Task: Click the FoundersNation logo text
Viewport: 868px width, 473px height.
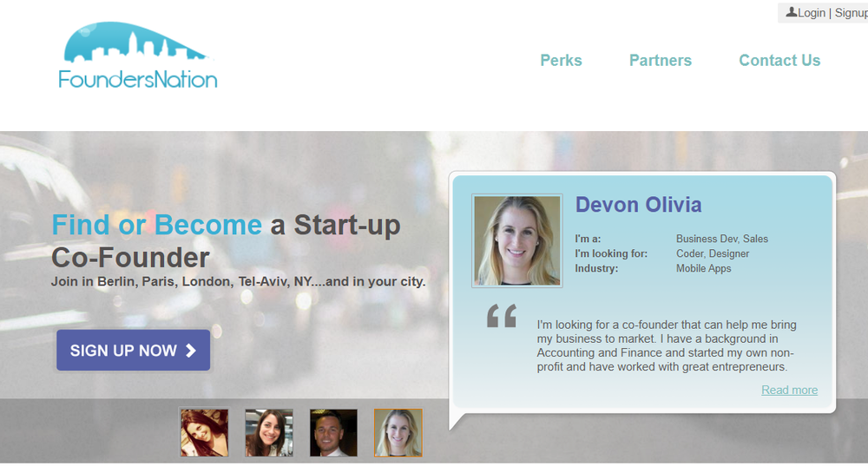Action: point(138,79)
